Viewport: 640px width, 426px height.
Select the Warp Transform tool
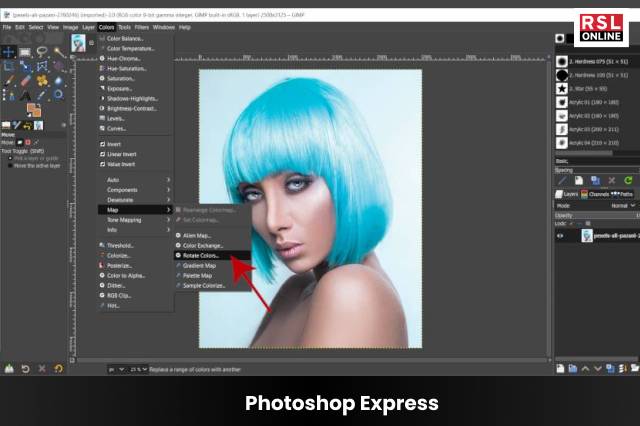click(42, 66)
